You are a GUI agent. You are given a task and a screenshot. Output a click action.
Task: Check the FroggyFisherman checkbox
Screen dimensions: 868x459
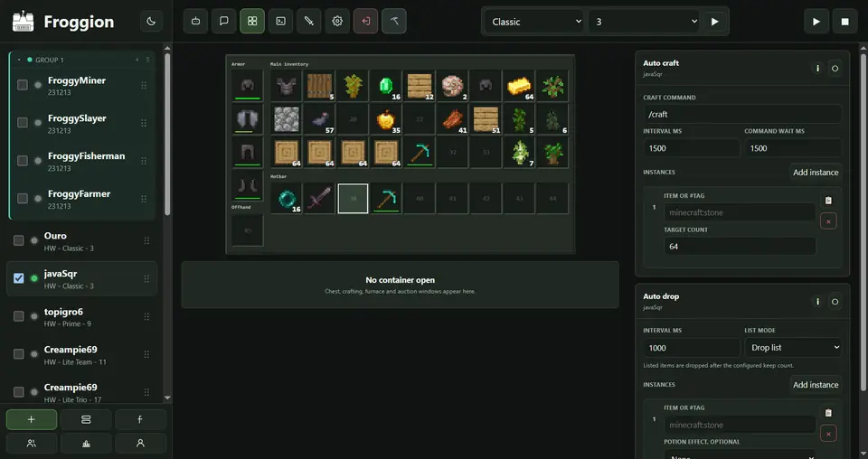(x=22, y=160)
